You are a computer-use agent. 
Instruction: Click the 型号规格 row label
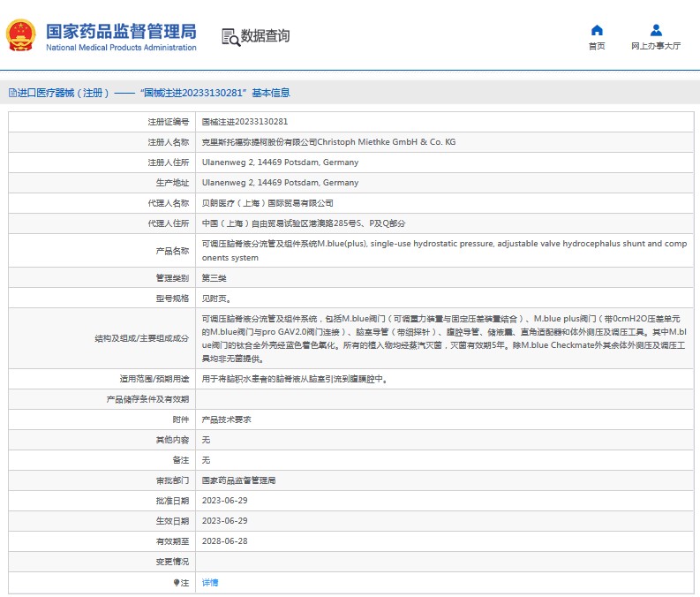(172, 298)
